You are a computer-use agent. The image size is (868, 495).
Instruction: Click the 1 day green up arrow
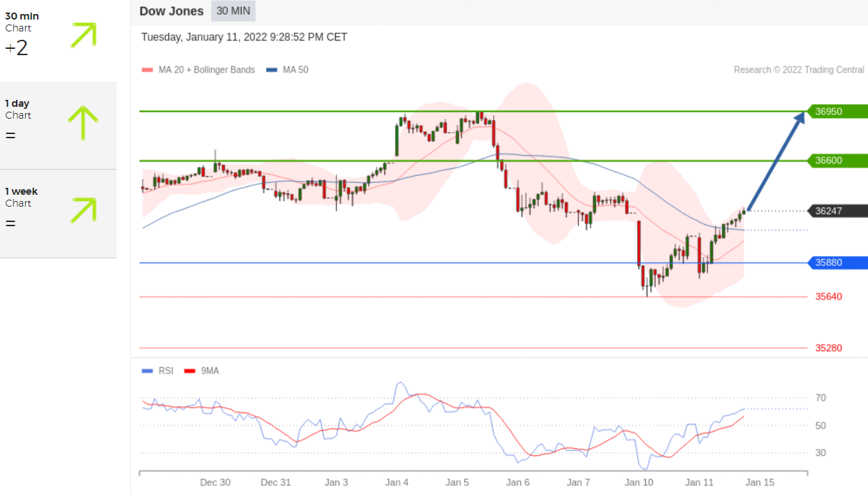pos(82,123)
